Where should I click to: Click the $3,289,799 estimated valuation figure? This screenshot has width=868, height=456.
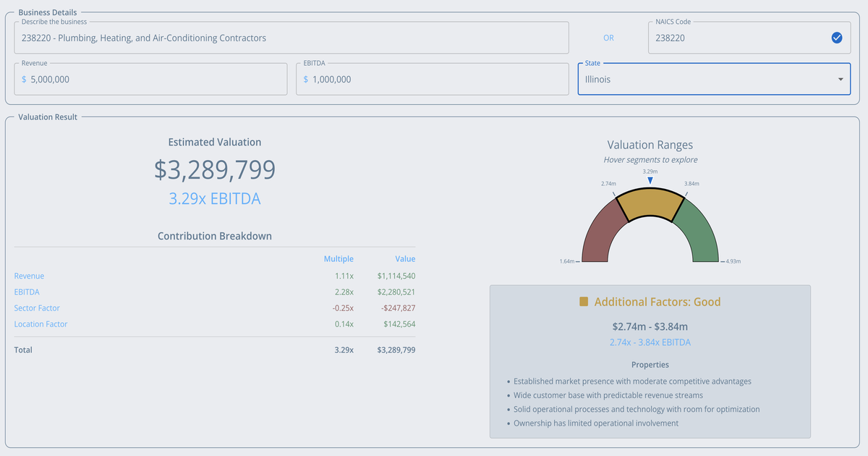215,169
